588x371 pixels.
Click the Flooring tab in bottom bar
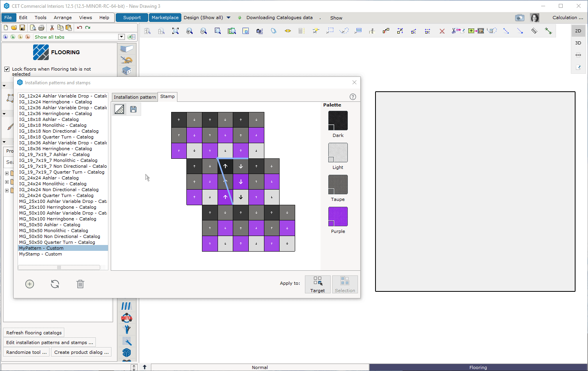tap(478, 367)
